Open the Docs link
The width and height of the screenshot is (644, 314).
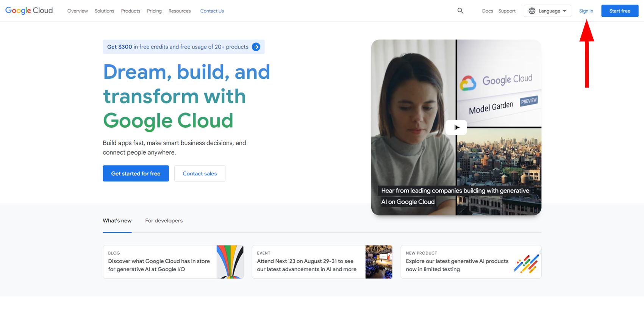tap(488, 11)
